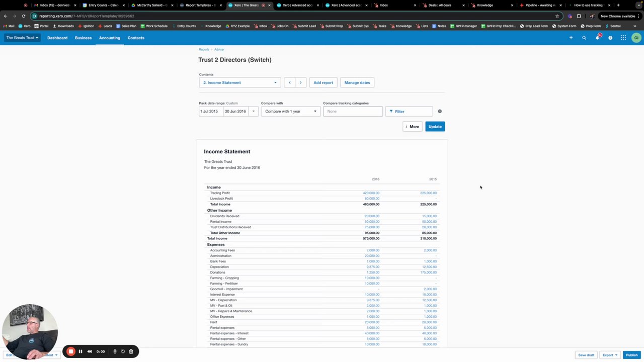Open the System Form bookmark

click(564, 26)
